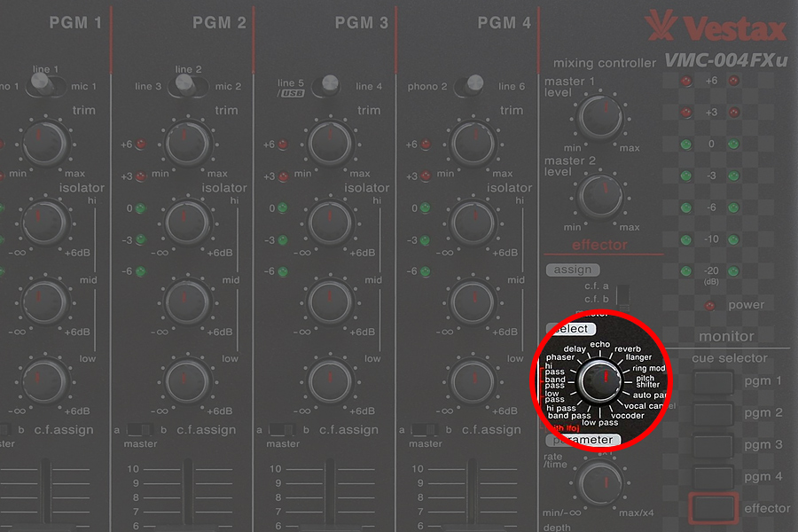Click the PGM 3 isolator hi knob
The image size is (798, 532).
[330, 221]
